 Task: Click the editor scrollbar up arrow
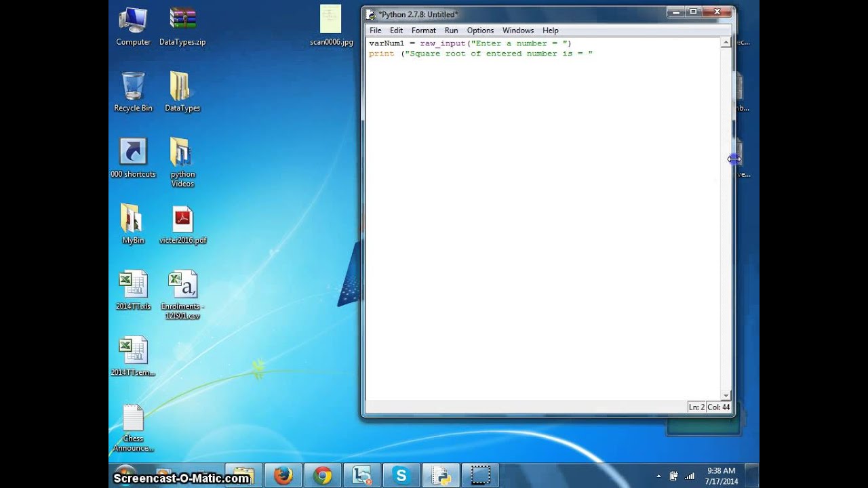click(726, 43)
